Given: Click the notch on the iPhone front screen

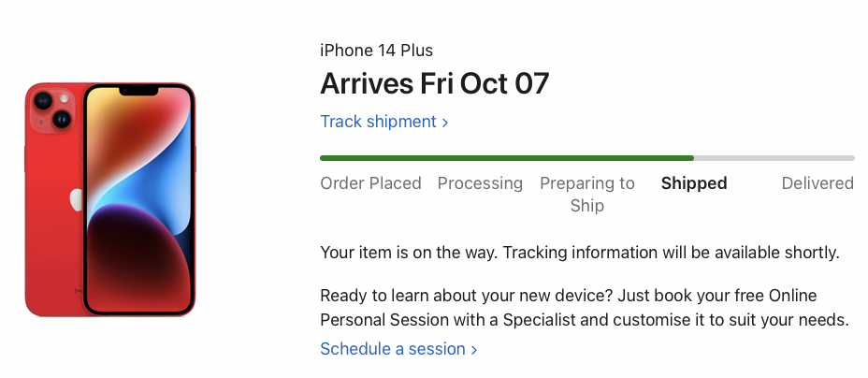Looking at the screenshot, I should pos(137,93).
